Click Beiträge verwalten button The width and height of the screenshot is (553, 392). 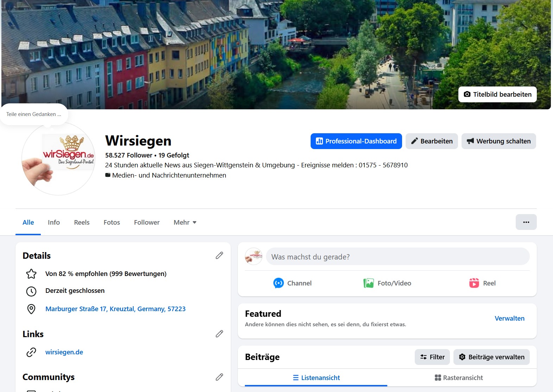(491, 357)
